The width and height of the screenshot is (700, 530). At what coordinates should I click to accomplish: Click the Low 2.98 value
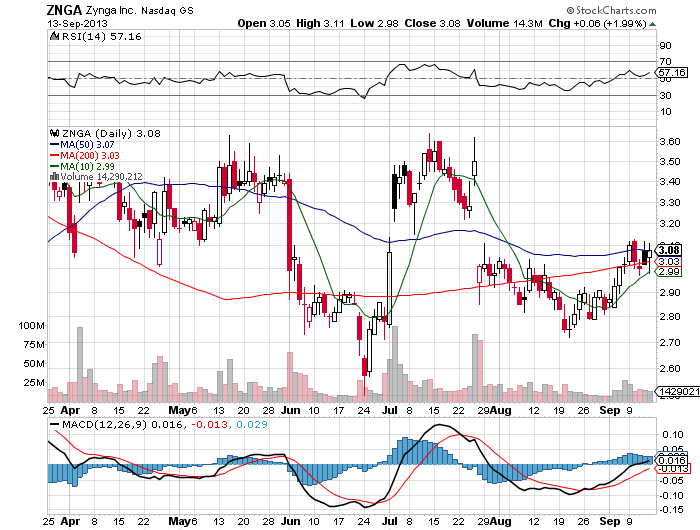point(374,23)
